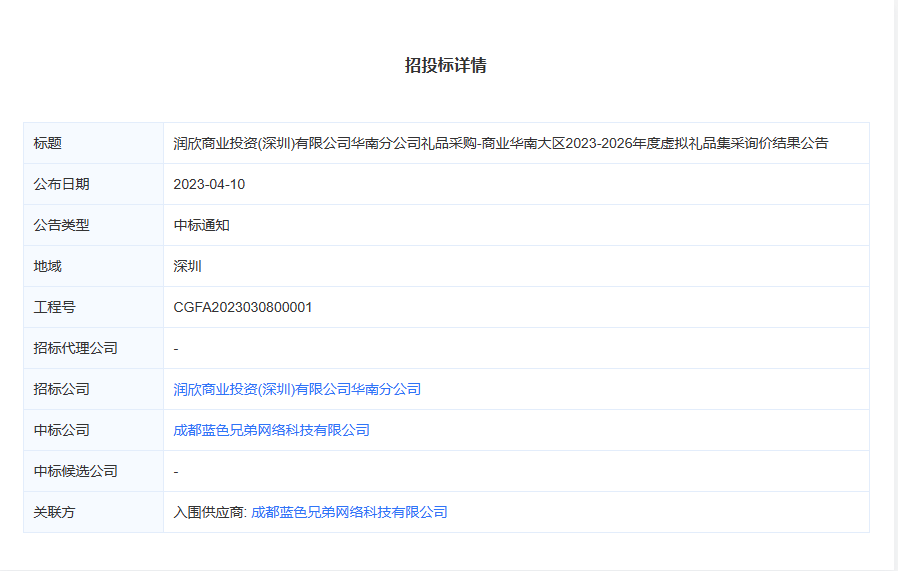Click the 中标候选公司 row label

click(76, 471)
